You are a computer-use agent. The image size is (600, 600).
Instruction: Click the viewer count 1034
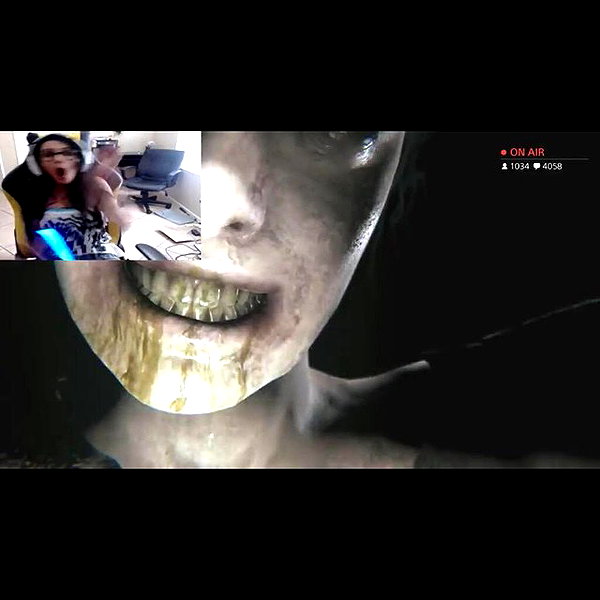(x=520, y=166)
